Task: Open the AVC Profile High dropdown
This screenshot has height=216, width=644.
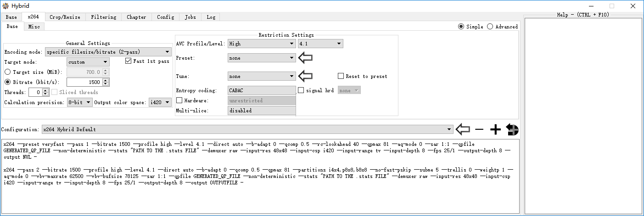Action: 262,44
